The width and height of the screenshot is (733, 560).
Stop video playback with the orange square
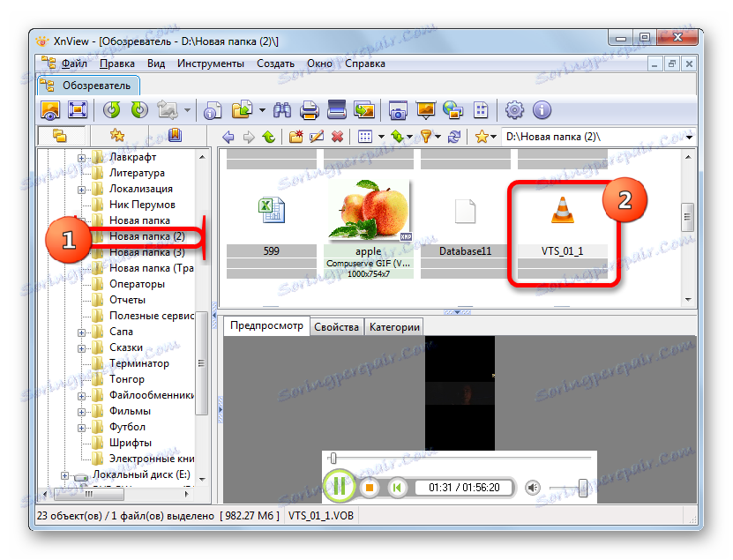click(370, 488)
